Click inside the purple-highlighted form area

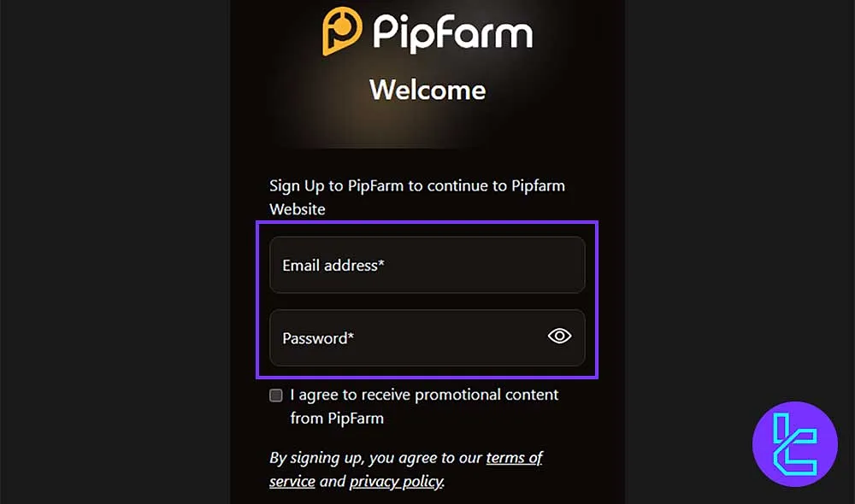pyautogui.click(x=427, y=301)
